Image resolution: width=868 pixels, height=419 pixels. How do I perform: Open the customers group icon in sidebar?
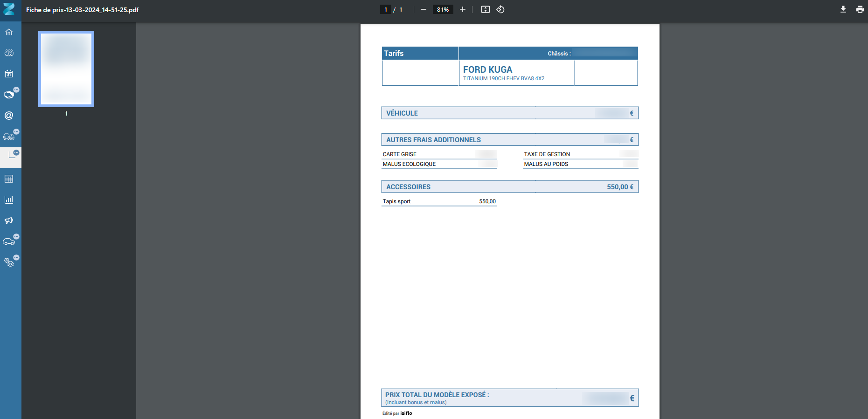pos(9,53)
